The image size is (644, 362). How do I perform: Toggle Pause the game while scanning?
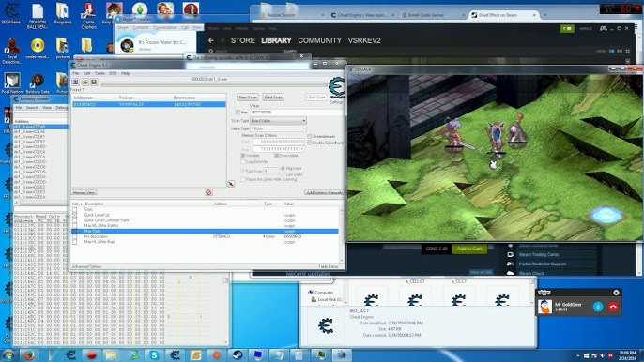tap(243, 179)
